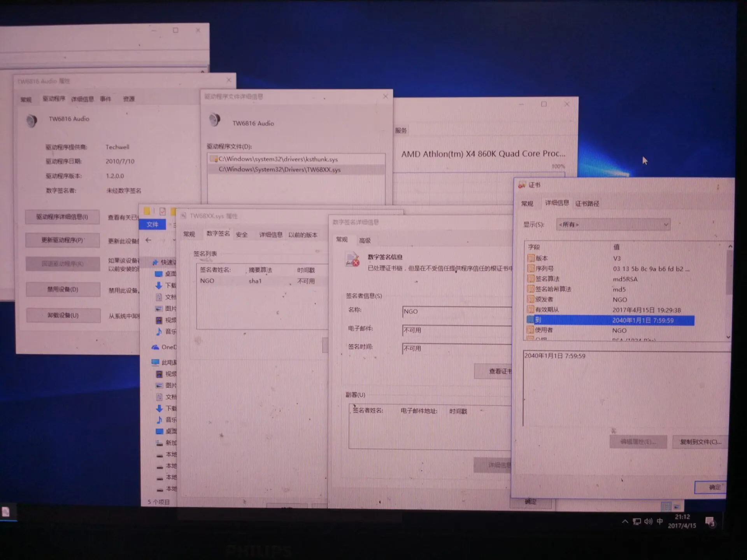Click the network icon in system tray
The width and height of the screenshot is (747, 560).
pyautogui.click(x=637, y=521)
